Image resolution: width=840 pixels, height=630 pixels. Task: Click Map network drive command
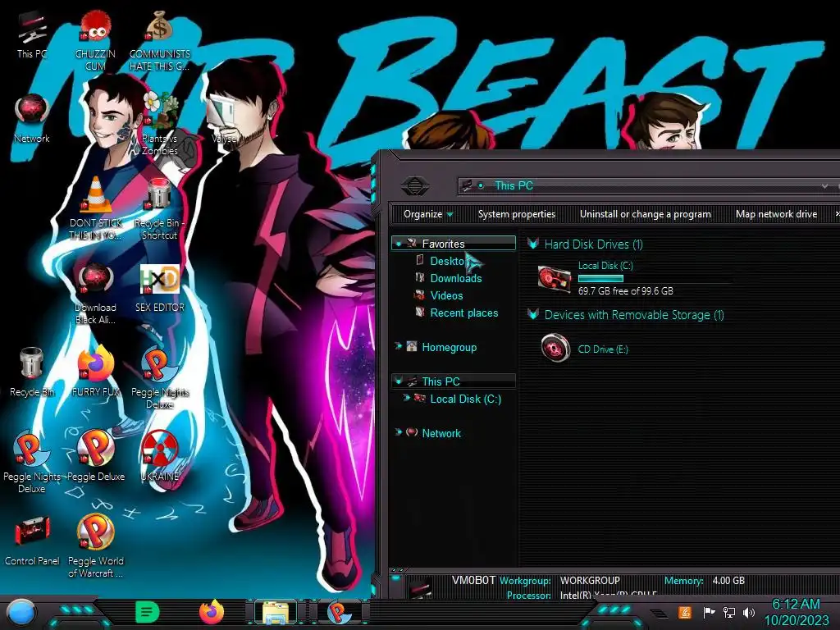click(776, 214)
